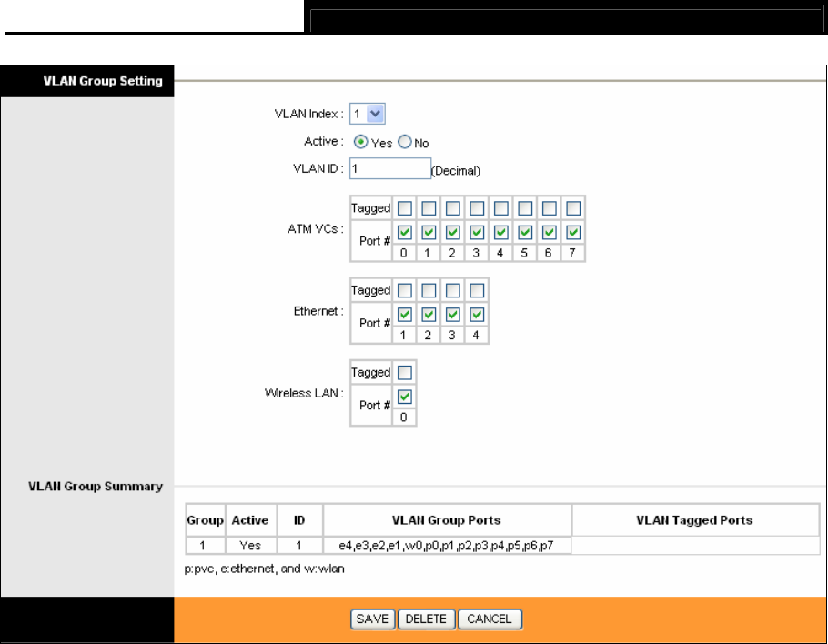This screenshot has height=644, width=828.
Task: Click the 'VLAN Tagged Ports' column header
Action: 695,520
